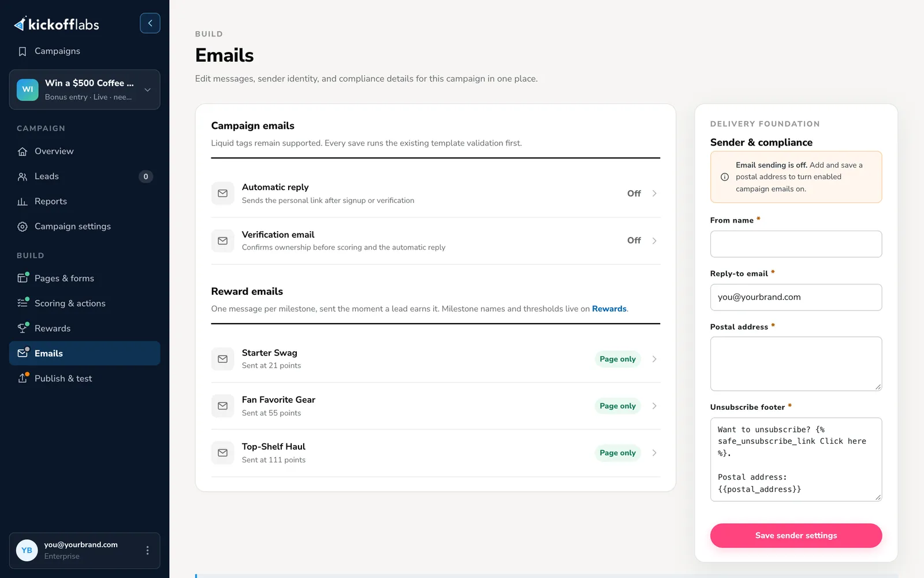The image size is (924, 578).
Task: Click the Unsubscribe footer text area
Action: pos(796,460)
